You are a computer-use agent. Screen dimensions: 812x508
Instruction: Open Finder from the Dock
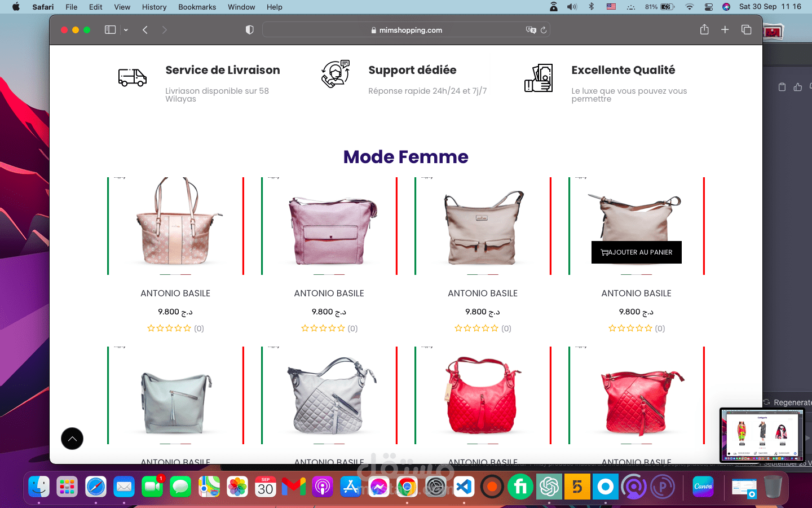(39, 487)
